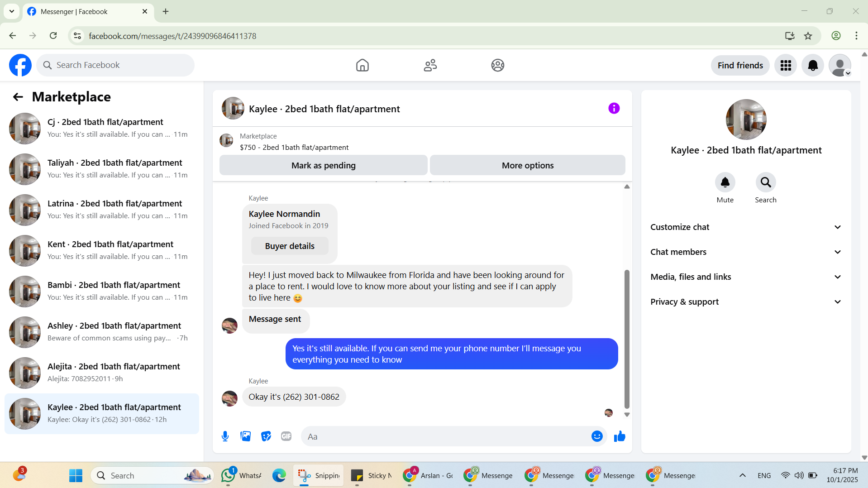Open the $750 marketplace listing link
The height and width of the screenshot is (488, 868).
click(294, 148)
